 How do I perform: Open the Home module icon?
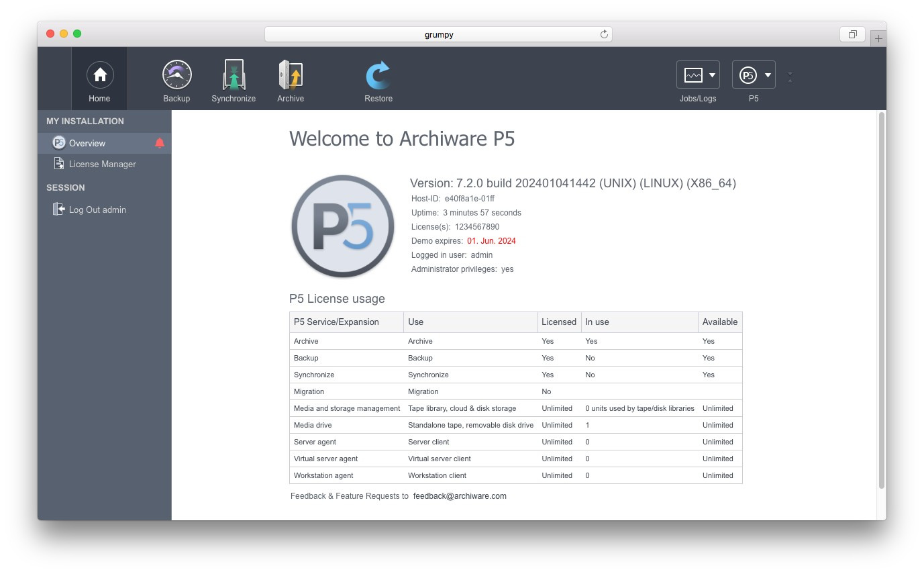99,75
